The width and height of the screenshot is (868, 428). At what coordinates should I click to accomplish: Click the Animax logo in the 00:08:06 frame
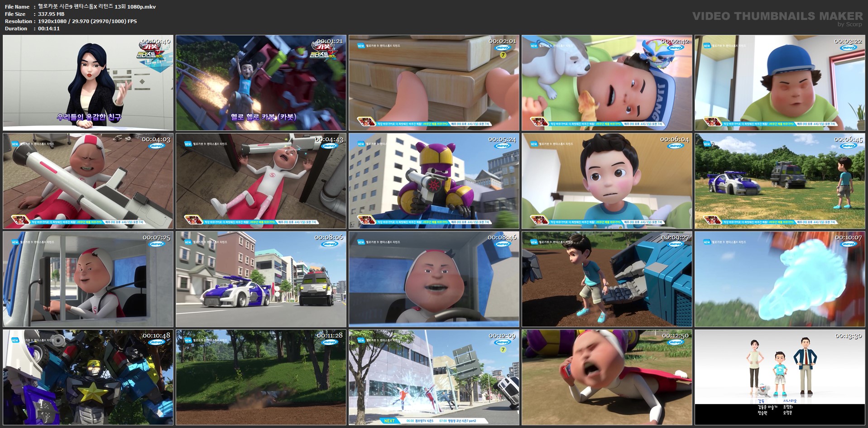coord(330,244)
